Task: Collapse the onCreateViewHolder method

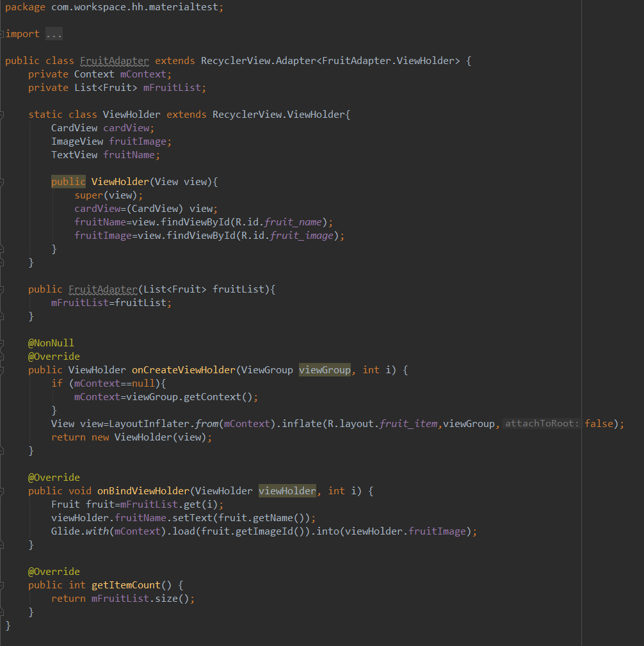Action: pos(2,371)
